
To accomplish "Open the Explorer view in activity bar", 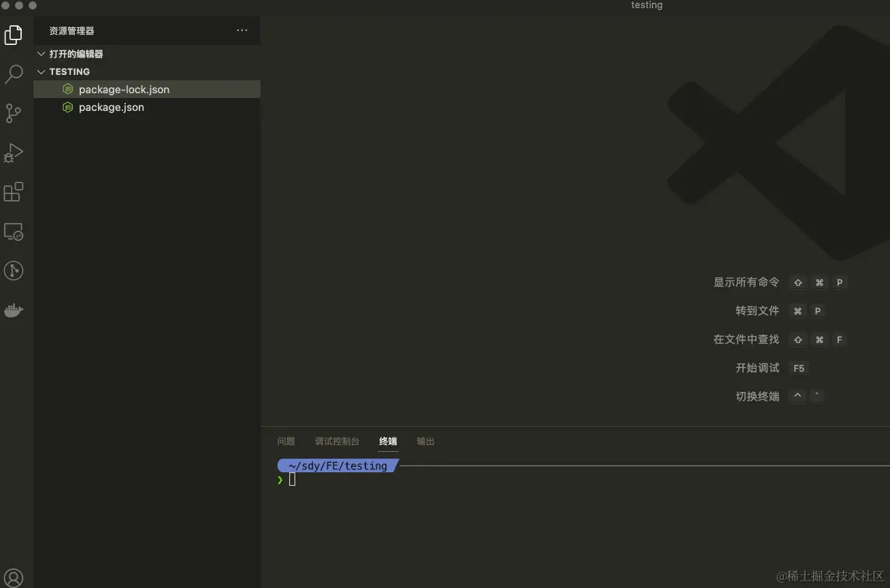I will click(x=14, y=34).
